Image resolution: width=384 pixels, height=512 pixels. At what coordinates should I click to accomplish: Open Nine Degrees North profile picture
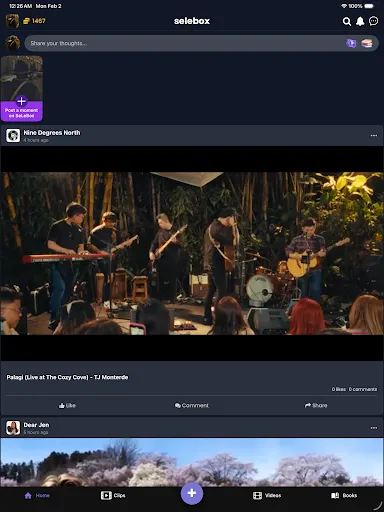pyautogui.click(x=13, y=136)
